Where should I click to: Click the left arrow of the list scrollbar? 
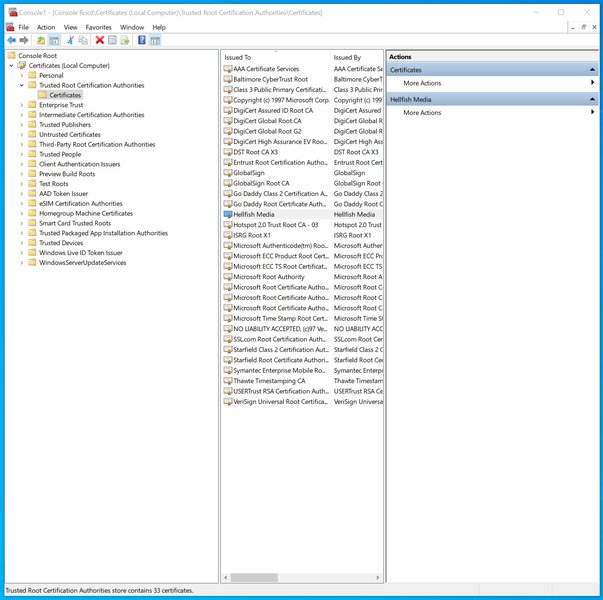tap(226, 577)
